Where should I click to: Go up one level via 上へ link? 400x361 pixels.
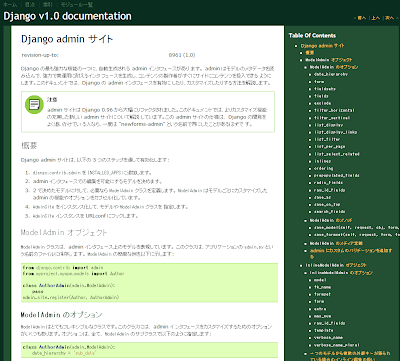pos(376,18)
